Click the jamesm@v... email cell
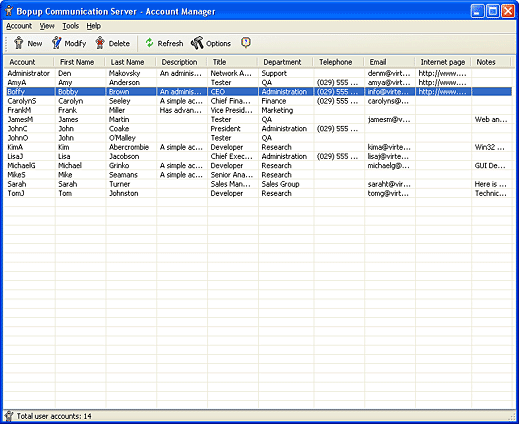This screenshot has height=424, width=519. [389, 119]
